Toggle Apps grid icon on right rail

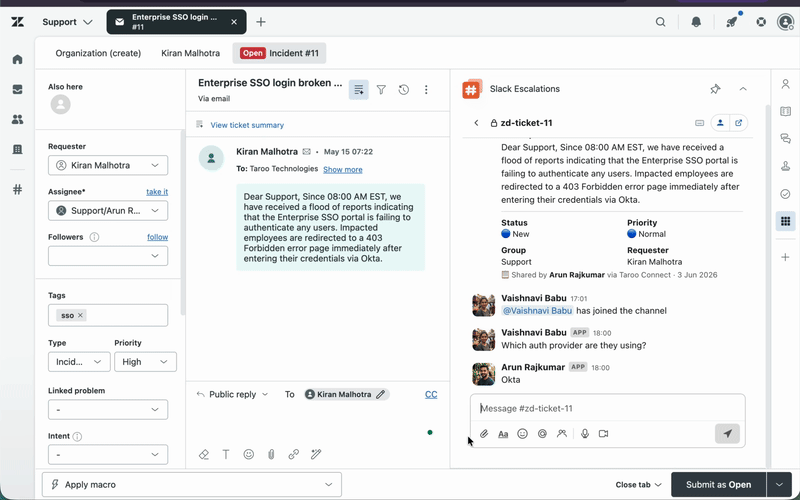(x=785, y=221)
